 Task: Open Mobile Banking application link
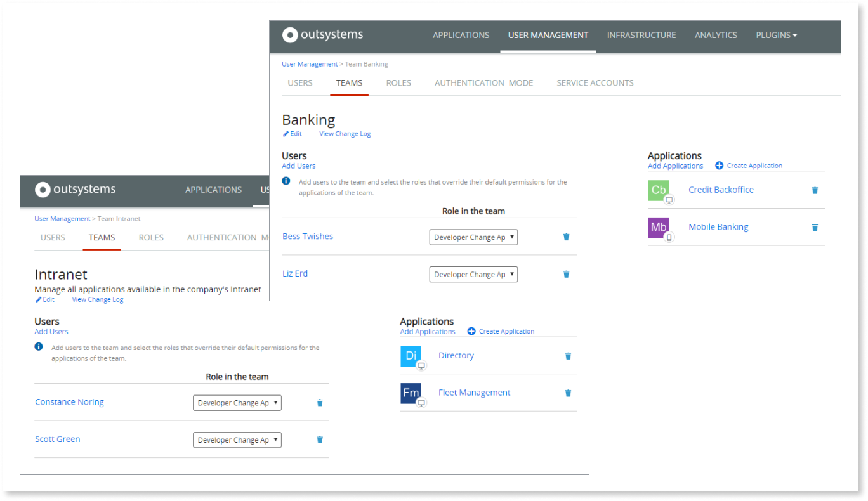pos(718,227)
